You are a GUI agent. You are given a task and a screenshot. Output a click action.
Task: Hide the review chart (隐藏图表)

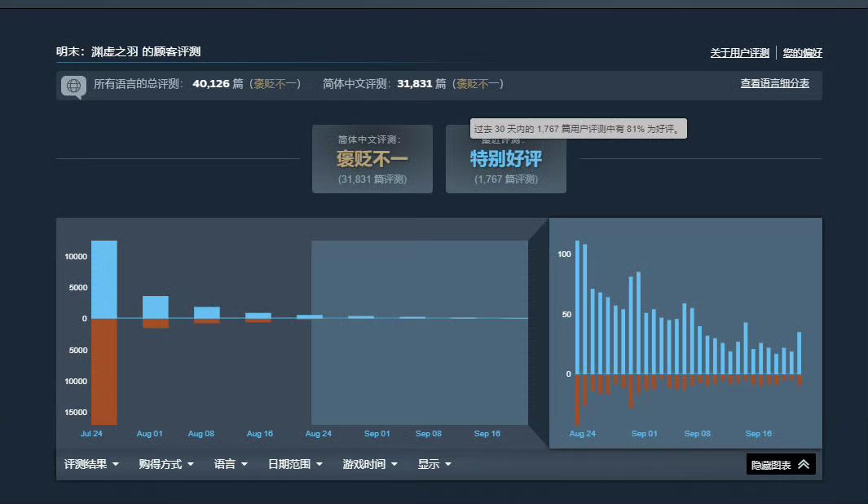click(771, 465)
